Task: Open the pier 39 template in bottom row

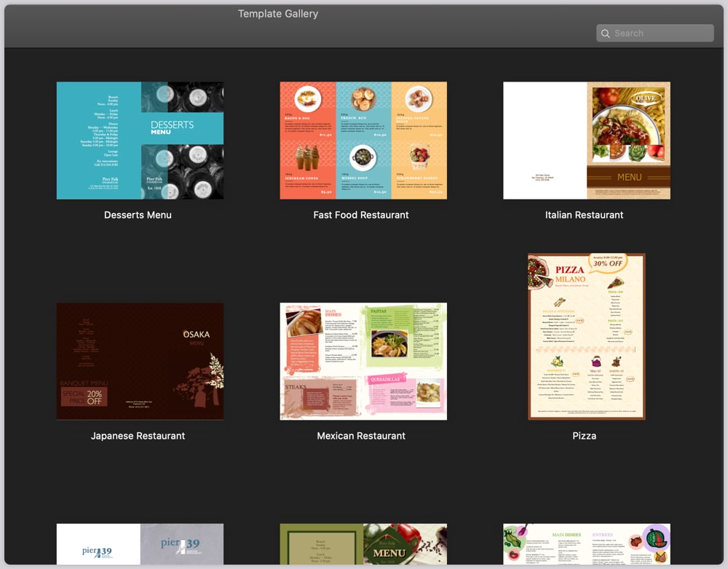Action: 140,544
